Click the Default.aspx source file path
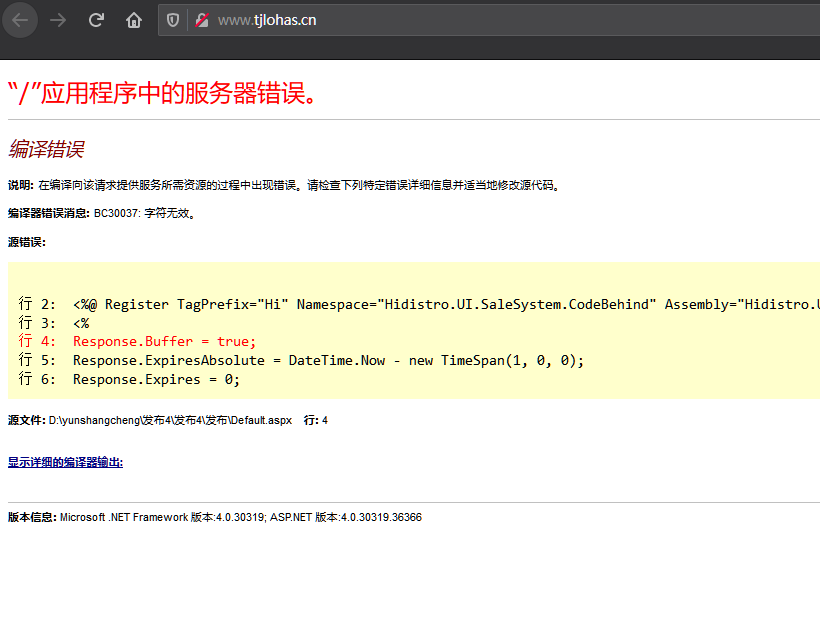Viewport: 820px width, 618px height. (170, 420)
